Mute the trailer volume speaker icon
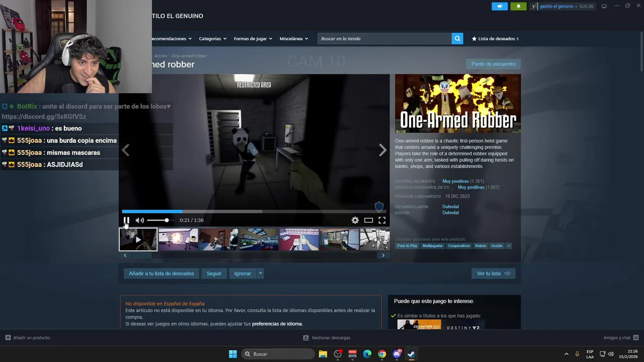644x362 pixels. (x=140, y=220)
